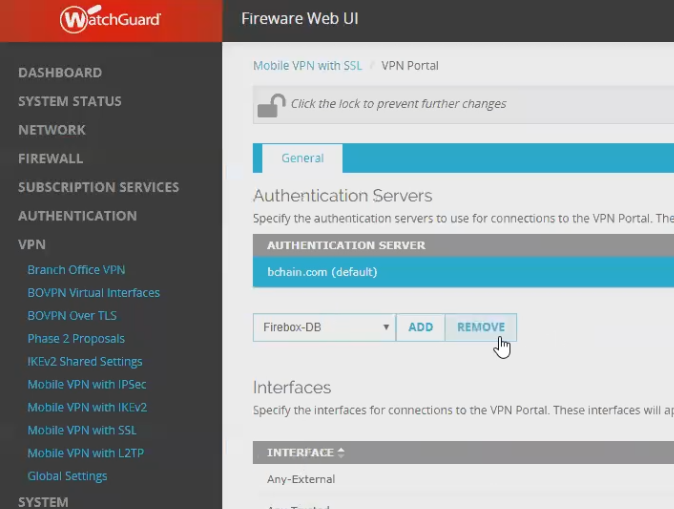This screenshot has height=509, width=674.
Task: Open Branch Office VPN page
Action: (x=76, y=270)
